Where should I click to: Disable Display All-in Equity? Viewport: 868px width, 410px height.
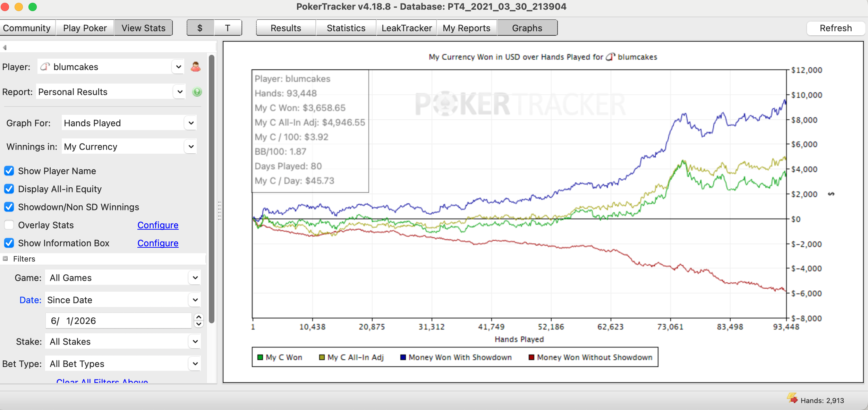[9, 189]
